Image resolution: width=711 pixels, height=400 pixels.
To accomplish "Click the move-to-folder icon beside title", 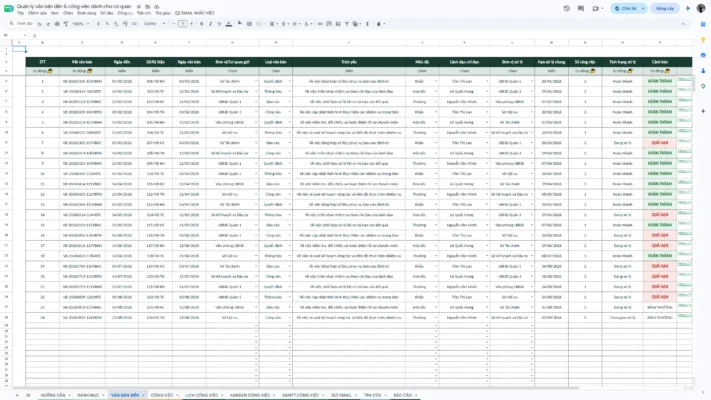I will point(148,7).
